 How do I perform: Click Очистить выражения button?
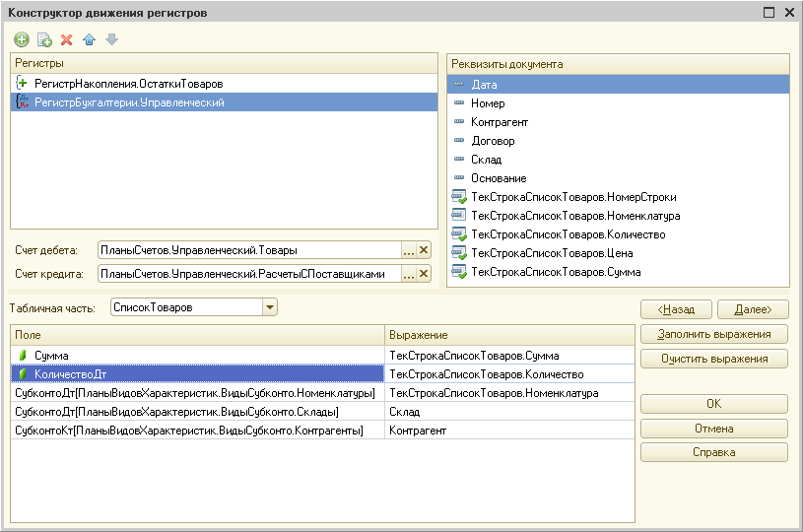pos(713,359)
